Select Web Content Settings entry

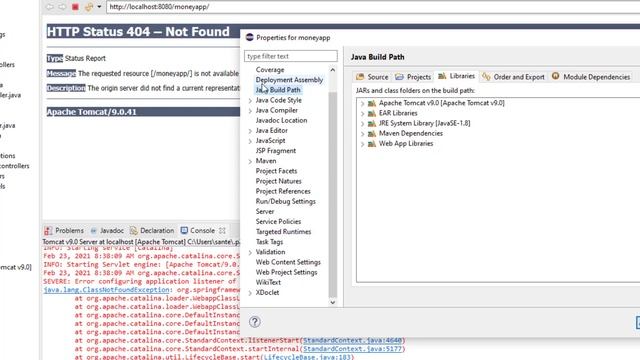tap(288, 262)
